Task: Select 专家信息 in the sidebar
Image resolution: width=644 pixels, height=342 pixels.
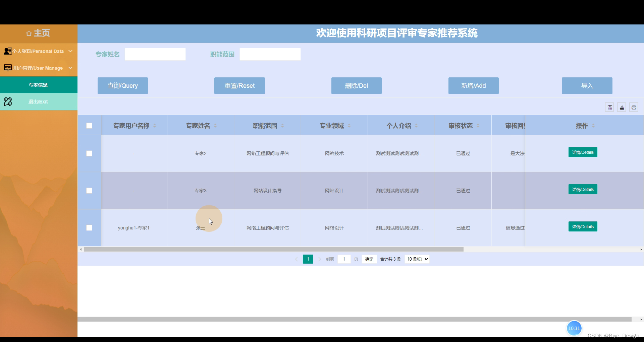Action: pyautogui.click(x=38, y=84)
